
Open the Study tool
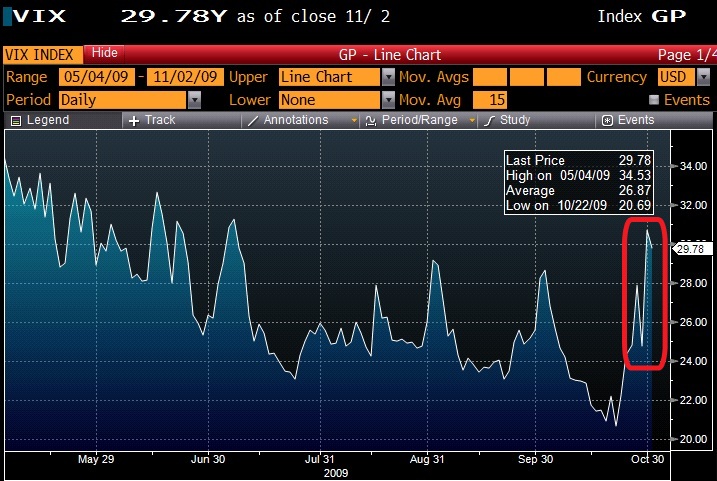pyautogui.click(x=490, y=120)
